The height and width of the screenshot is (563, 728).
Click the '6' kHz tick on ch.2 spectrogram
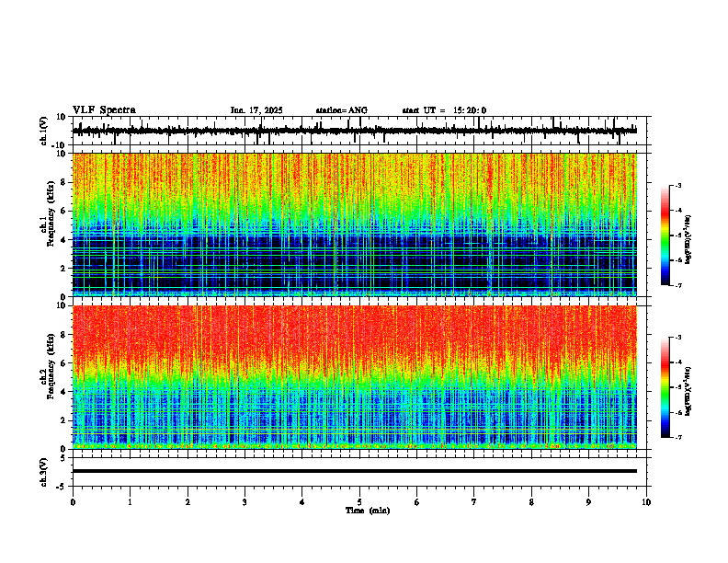tap(63, 363)
